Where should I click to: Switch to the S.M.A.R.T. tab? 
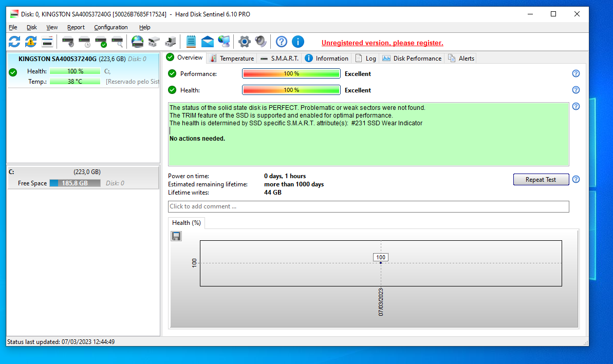click(280, 58)
